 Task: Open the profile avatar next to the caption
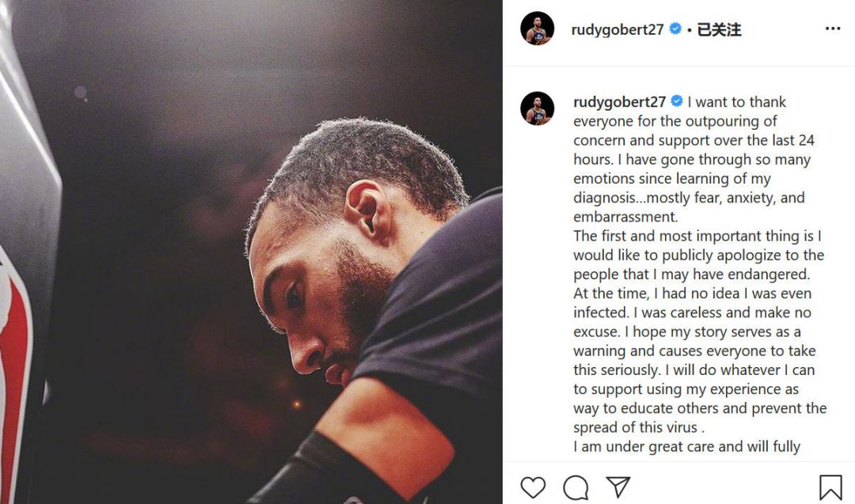[537, 108]
